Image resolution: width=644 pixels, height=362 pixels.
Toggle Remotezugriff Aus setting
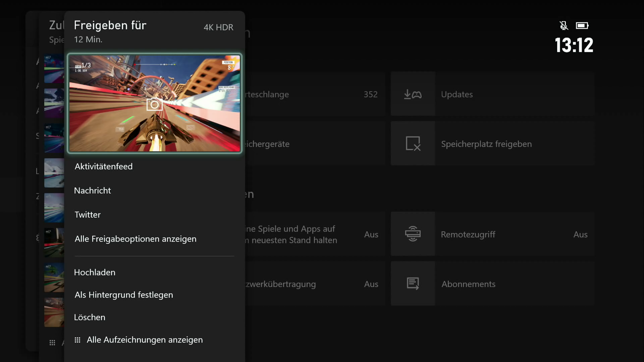580,234
